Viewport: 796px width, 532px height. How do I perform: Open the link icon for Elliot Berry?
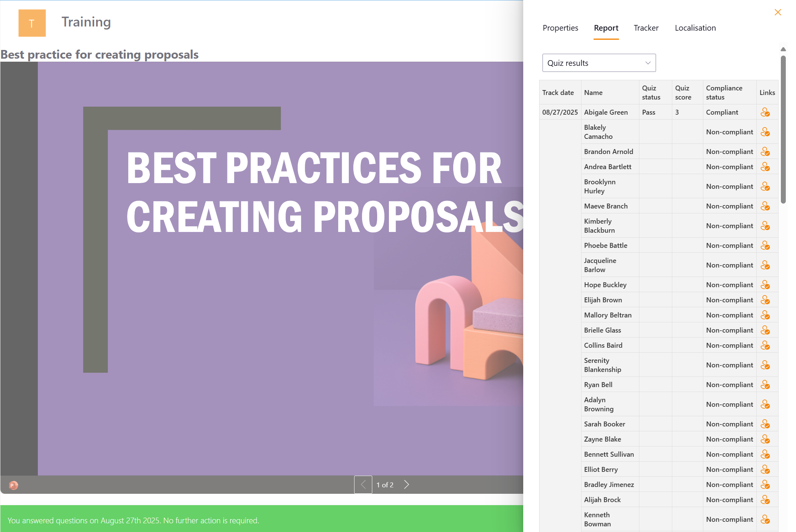(765, 470)
